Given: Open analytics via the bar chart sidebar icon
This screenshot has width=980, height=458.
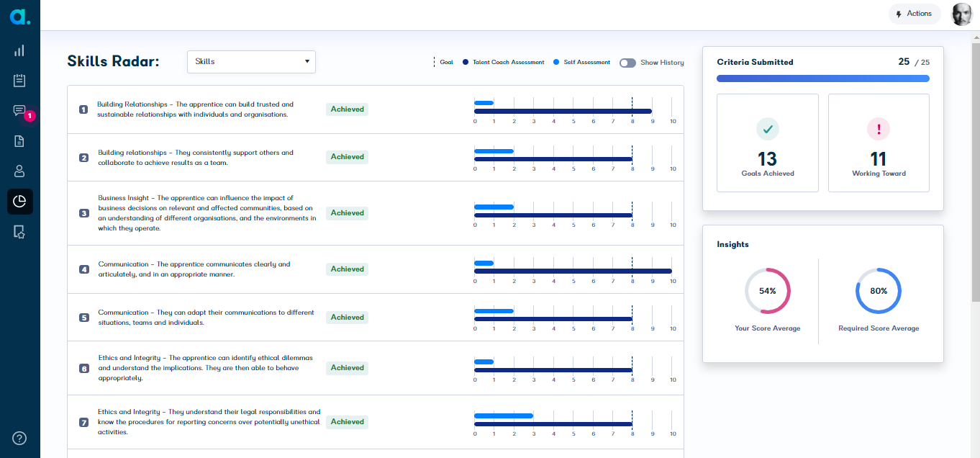Looking at the screenshot, I should pyautogui.click(x=19, y=50).
